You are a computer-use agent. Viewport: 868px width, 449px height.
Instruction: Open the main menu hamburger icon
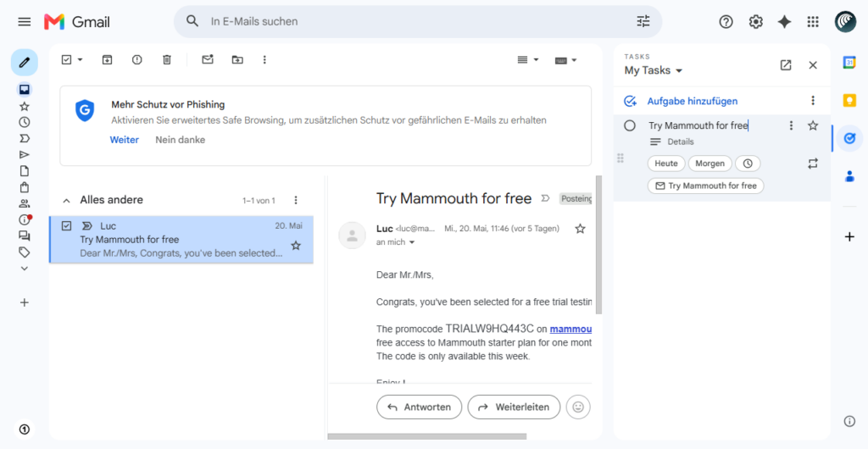(x=25, y=21)
